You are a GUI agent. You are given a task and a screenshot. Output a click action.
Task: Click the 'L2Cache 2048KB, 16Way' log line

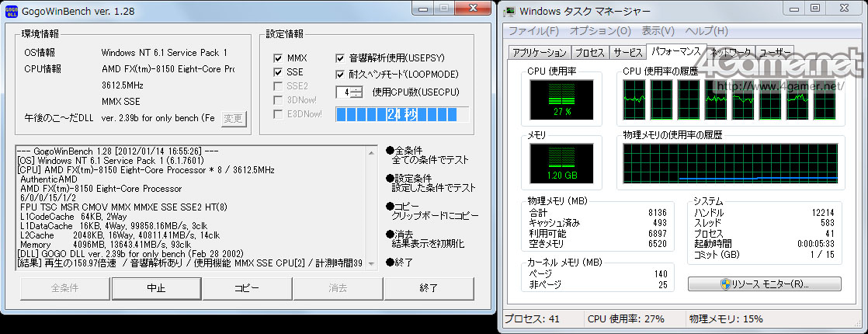coord(120,235)
